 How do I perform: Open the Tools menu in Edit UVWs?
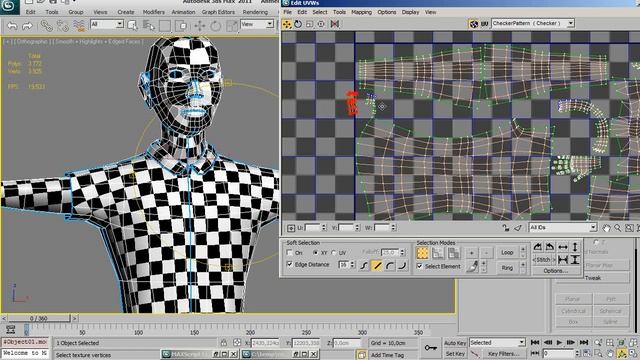pos(339,12)
